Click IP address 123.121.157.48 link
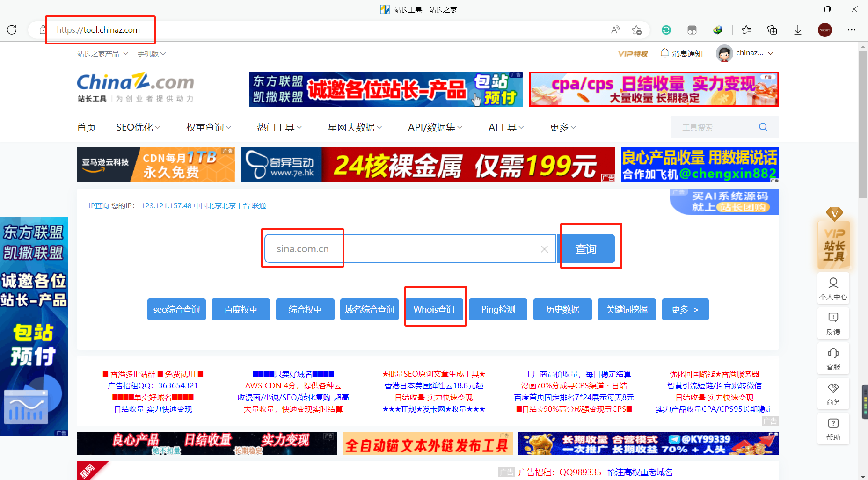This screenshot has height=480, width=868. coord(167,206)
